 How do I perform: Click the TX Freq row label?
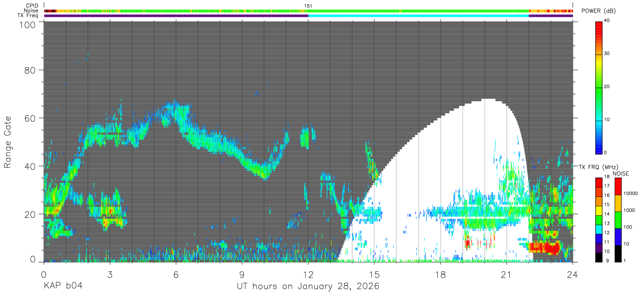coord(29,15)
